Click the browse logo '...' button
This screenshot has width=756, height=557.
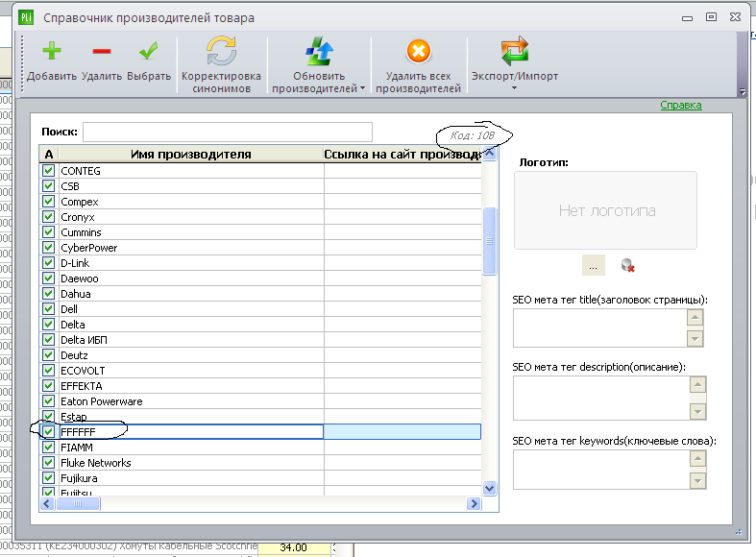pos(593,265)
